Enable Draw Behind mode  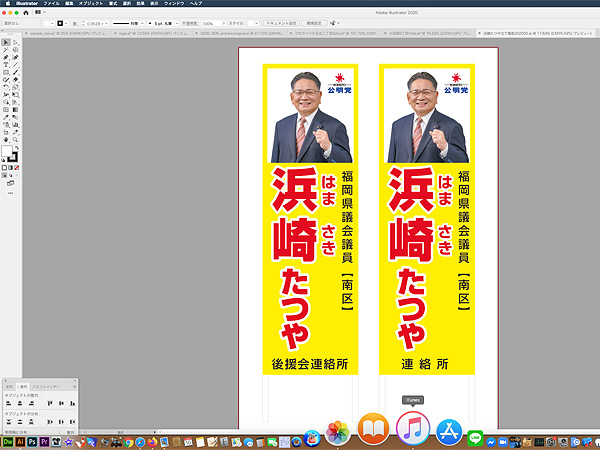pyautogui.click(x=10, y=175)
